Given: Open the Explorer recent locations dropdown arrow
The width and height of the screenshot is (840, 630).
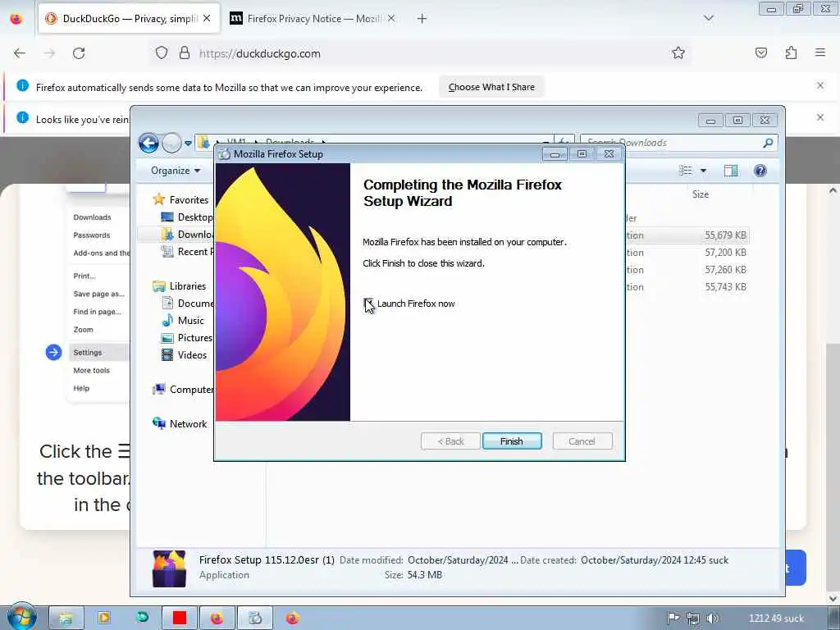Looking at the screenshot, I should point(188,143).
